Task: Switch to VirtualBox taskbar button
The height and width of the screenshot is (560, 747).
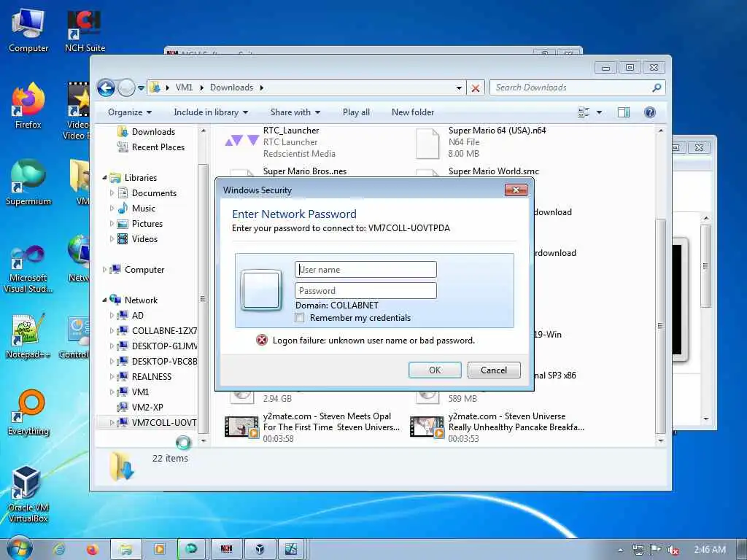Action: coord(260,550)
